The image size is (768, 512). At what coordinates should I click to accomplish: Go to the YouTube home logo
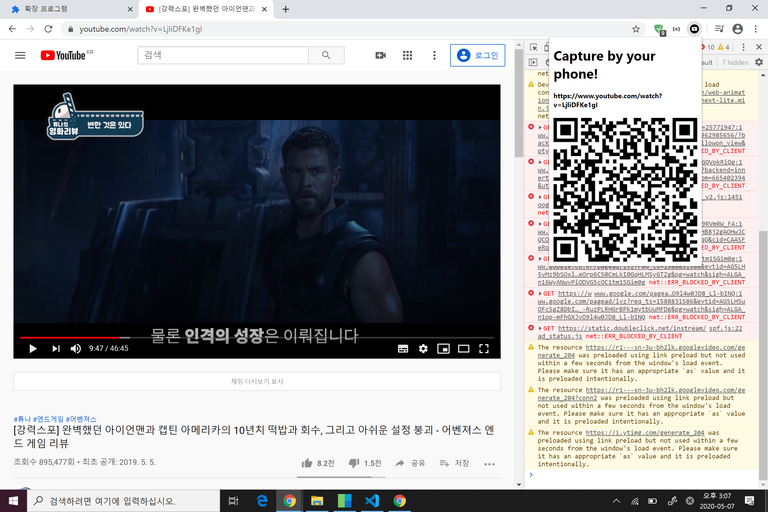pyautogui.click(x=66, y=55)
